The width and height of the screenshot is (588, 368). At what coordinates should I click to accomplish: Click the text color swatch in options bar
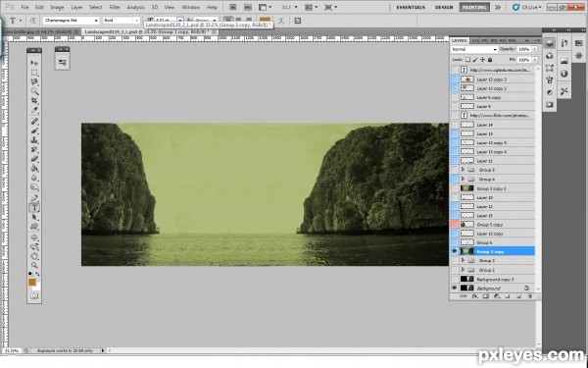(266, 20)
